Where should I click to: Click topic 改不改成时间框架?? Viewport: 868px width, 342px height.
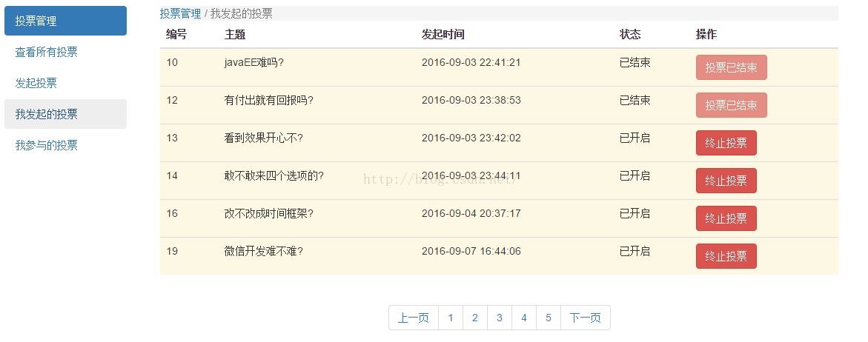coord(269,213)
